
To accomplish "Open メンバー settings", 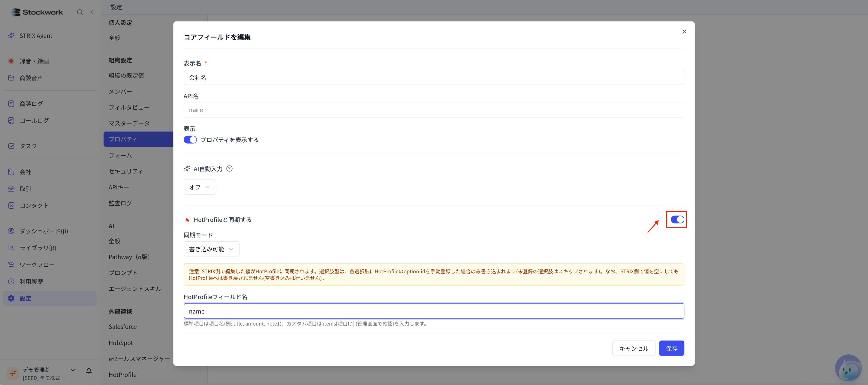I will pyautogui.click(x=120, y=91).
